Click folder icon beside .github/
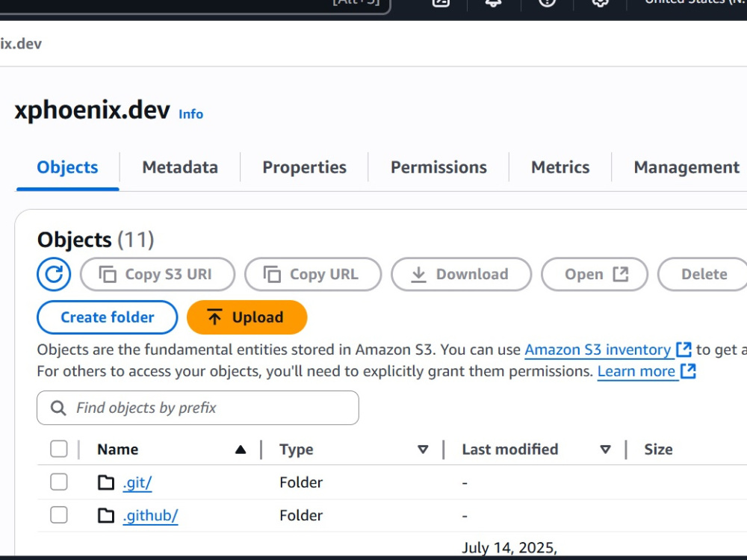Viewport: 747px width, 560px height. click(106, 516)
